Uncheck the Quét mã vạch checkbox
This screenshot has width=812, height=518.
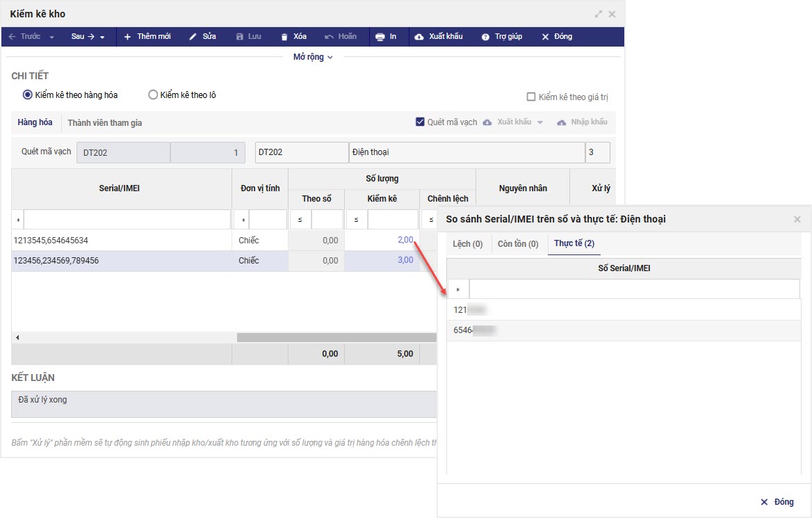[420, 122]
